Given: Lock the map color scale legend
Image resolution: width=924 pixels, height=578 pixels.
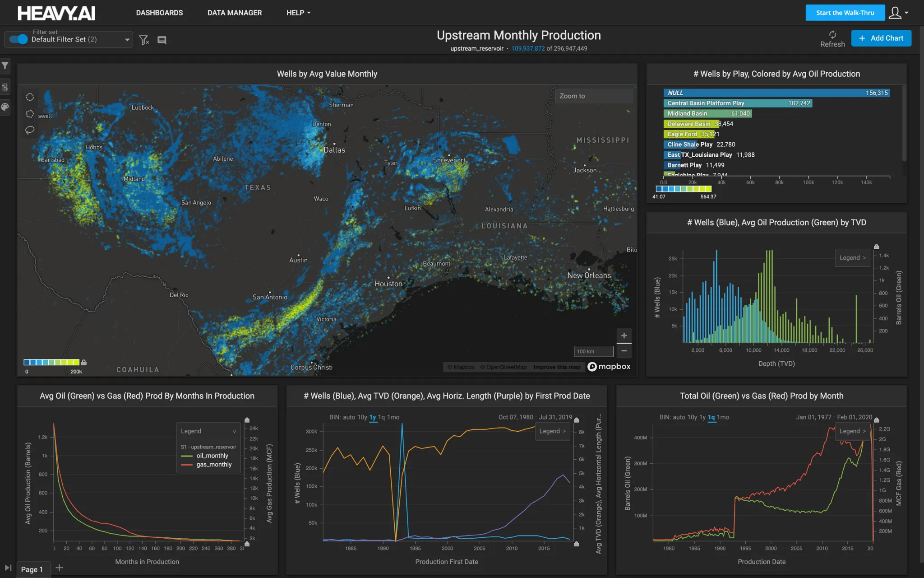Looking at the screenshot, I should (x=84, y=362).
